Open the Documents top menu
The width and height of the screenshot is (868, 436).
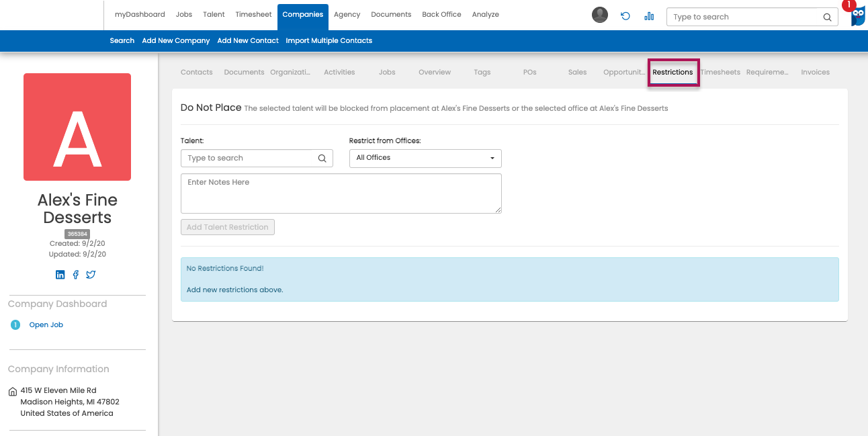(x=391, y=15)
